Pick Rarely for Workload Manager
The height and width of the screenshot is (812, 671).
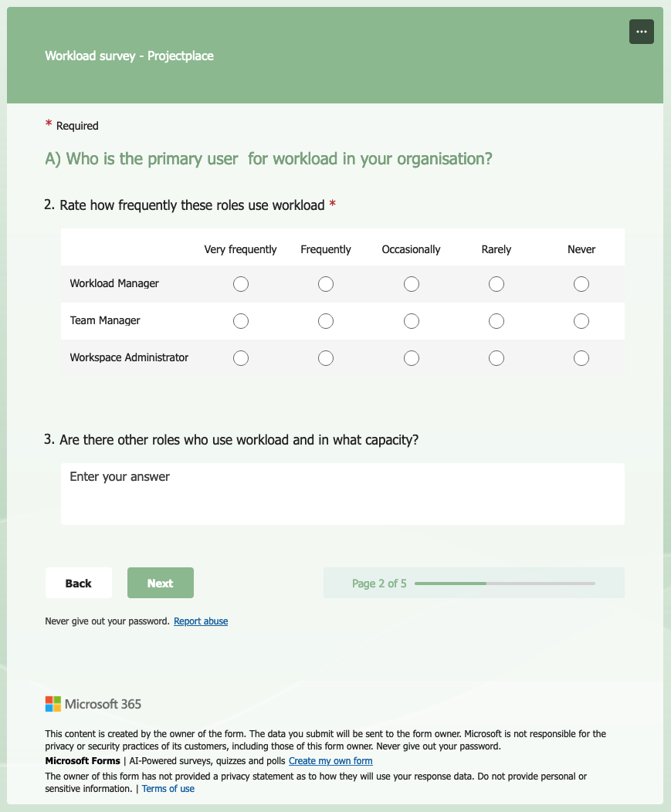tap(496, 284)
